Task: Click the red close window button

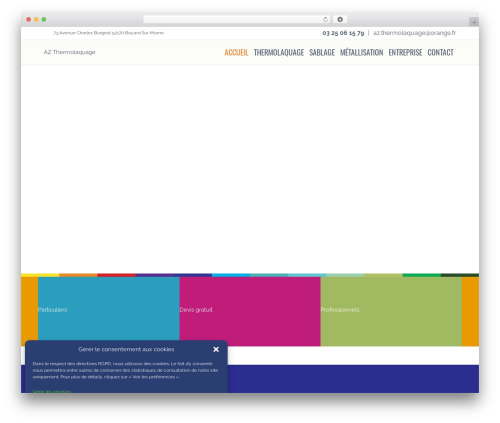Action: (29, 19)
